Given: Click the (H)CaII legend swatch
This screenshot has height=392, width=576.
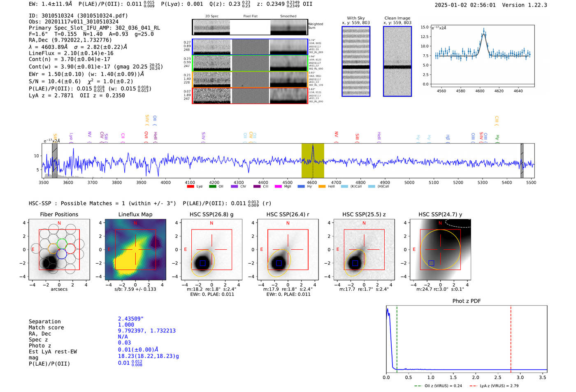Looking at the screenshot, I should [x=372, y=187].
